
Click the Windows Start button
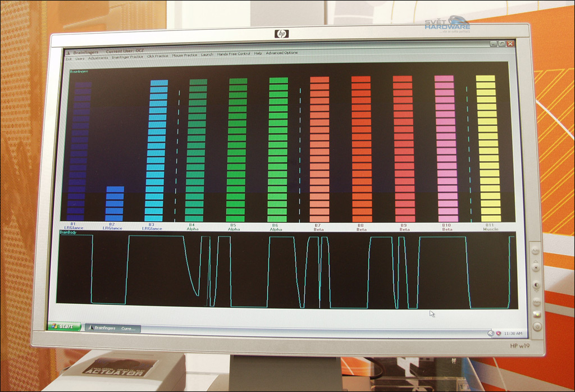pyautogui.click(x=64, y=326)
